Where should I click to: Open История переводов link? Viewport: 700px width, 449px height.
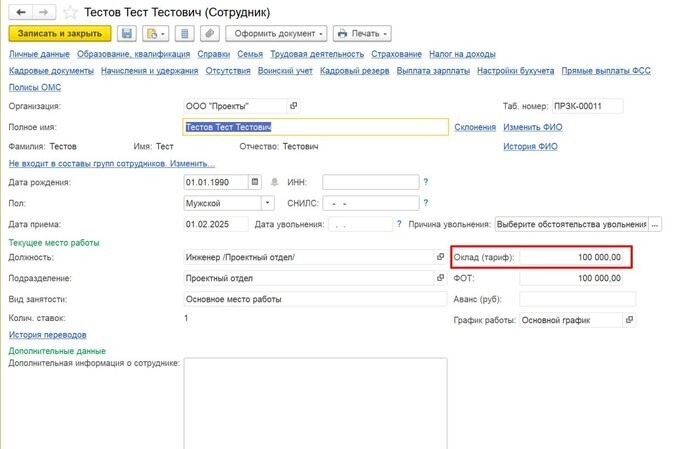(47, 335)
